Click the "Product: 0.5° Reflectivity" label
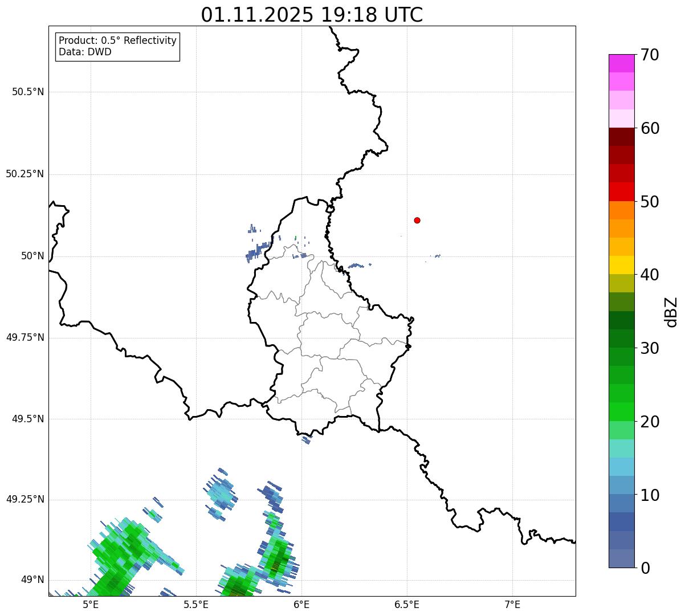The image size is (685, 616). click(117, 41)
